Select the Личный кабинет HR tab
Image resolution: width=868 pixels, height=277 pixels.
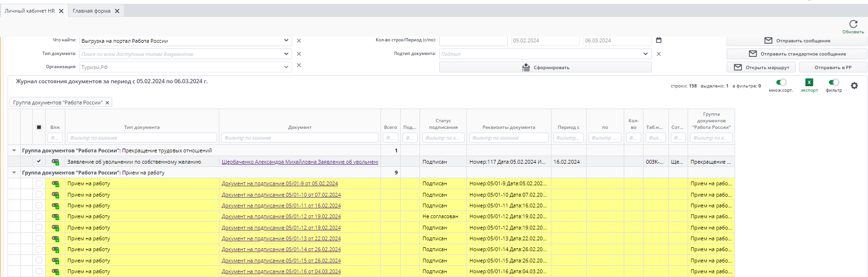[x=30, y=11]
